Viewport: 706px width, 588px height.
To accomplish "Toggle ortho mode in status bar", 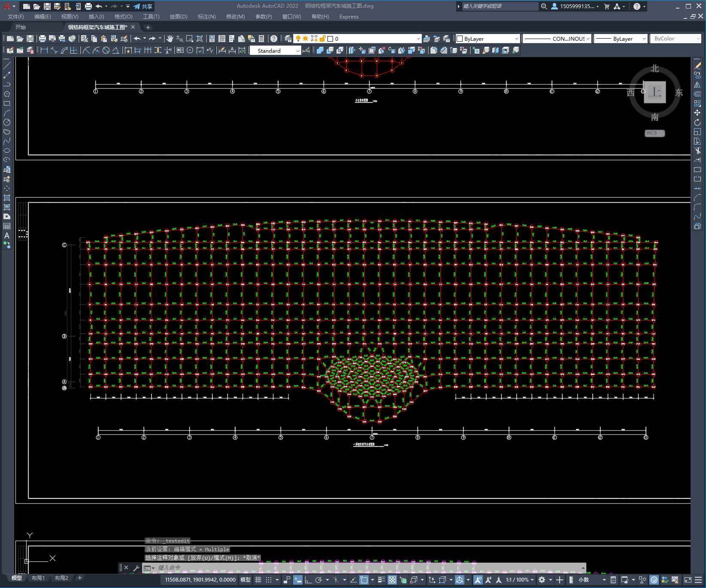I will click(x=308, y=580).
